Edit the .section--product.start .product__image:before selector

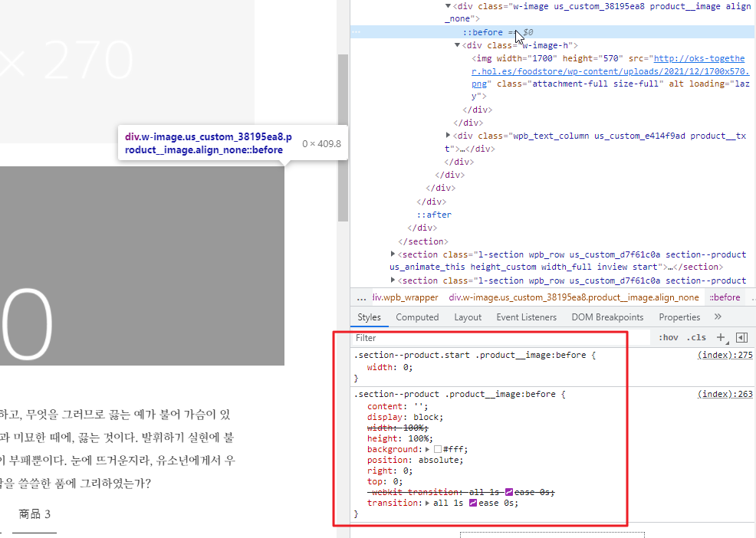pos(470,355)
